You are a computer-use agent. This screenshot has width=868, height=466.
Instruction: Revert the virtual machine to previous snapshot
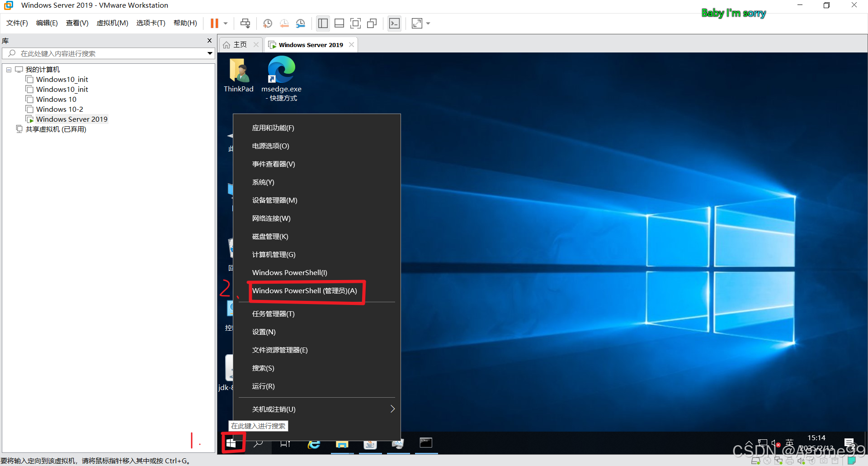tap(284, 23)
